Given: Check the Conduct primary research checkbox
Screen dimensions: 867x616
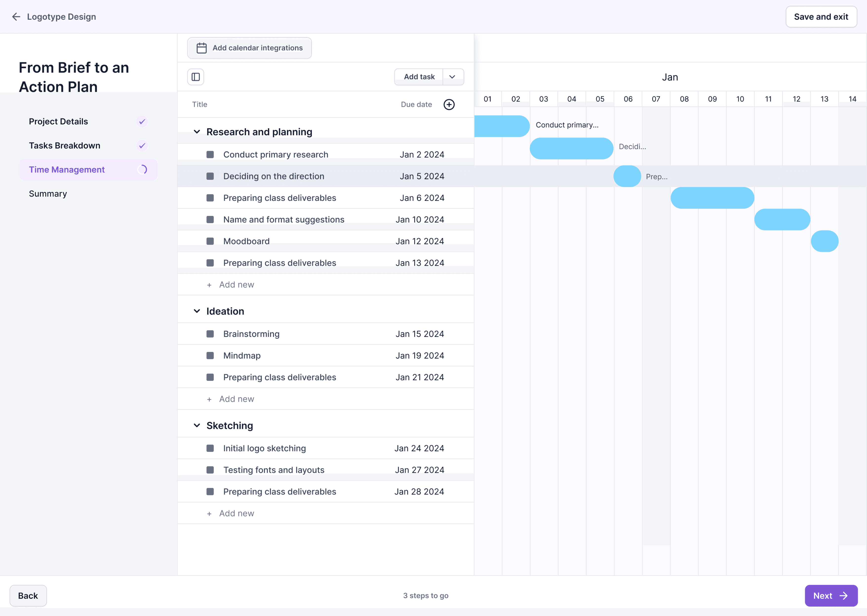Looking at the screenshot, I should (210, 155).
